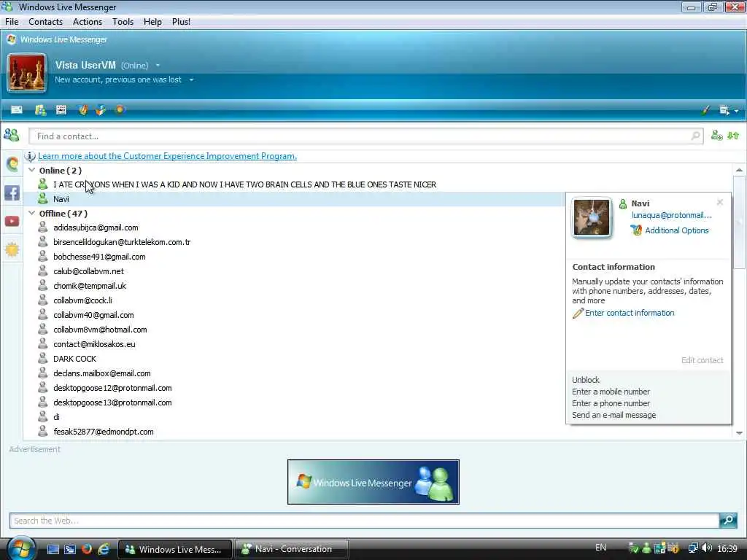Select contact calub@collabvm.net

tap(88, 271)
